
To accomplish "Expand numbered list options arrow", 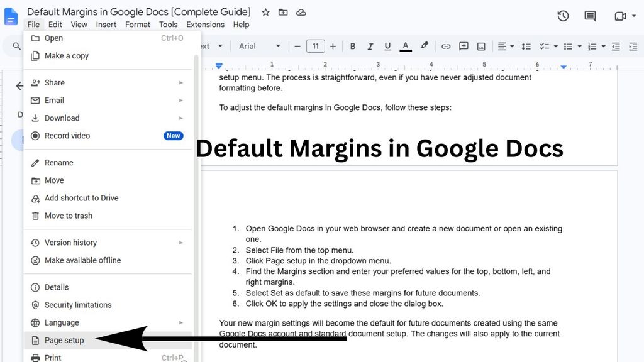I will (x=603, y=47).
